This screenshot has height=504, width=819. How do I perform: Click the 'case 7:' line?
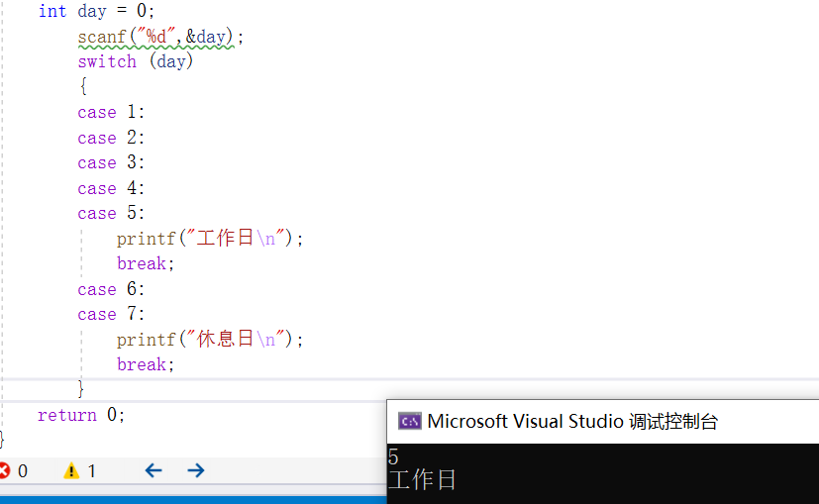[111, 314]
